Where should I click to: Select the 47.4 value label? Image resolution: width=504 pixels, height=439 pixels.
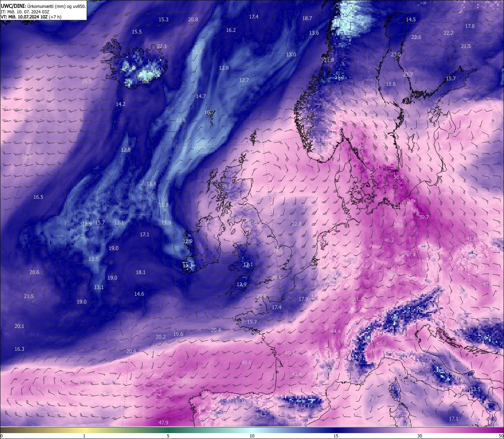(x=411, y=255)
